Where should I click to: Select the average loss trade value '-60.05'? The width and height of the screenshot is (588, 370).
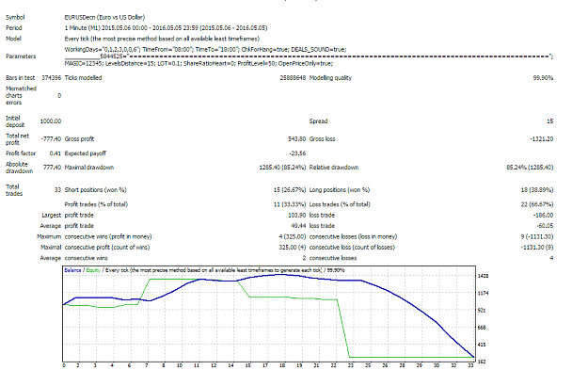click(545, 226)
